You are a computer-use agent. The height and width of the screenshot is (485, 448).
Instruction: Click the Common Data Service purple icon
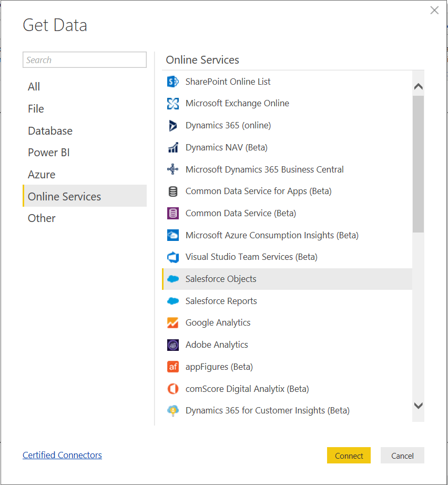pyautogui.click(x=173, y=214)
